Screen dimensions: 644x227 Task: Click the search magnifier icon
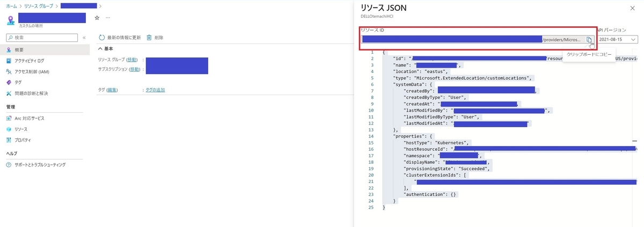10,38
